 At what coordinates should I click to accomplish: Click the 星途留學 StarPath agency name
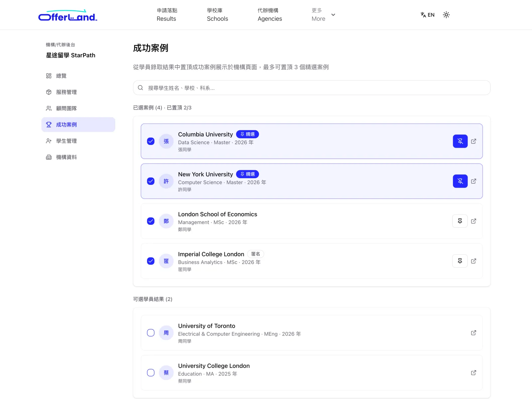click(70, 55)
